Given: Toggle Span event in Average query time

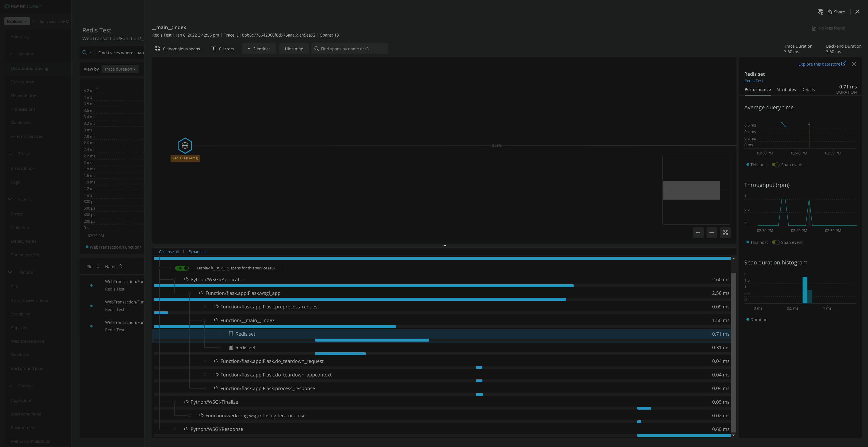Looking at the screenshot, I should click(x=776, y=165).
